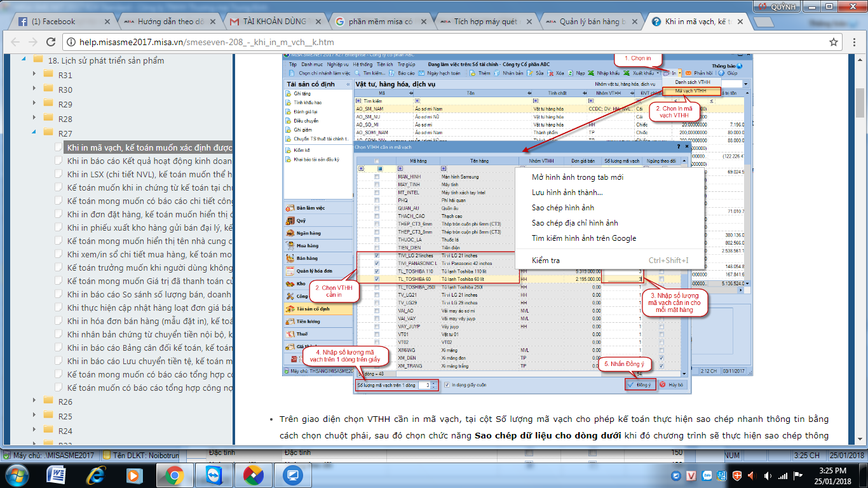Viewport: 868px width, 488px height.
Task: Toggle the TIVI_LG 21inches row checkbox
Action: (x=377, y=255)
